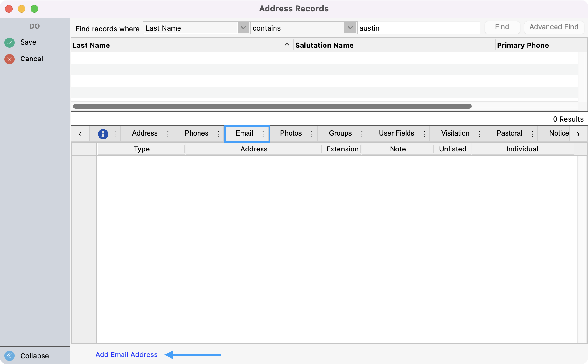
Task: Click the three-dot handle beside Groups tab
Action: pyautogui.click(x=362, y=134)
